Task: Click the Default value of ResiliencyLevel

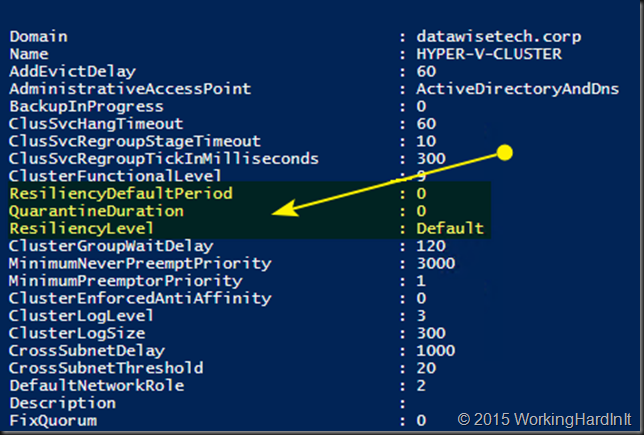Action: tap(450, 228)
